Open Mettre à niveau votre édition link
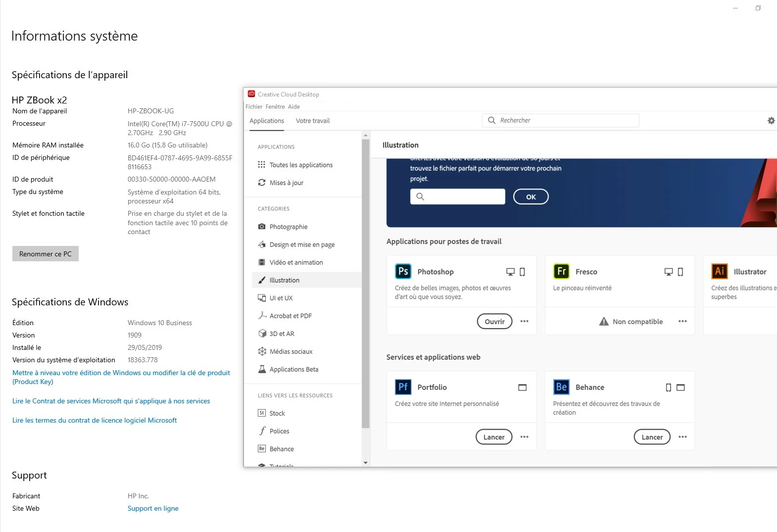Screen dimensions: 777x532 (x=121, y=377)
